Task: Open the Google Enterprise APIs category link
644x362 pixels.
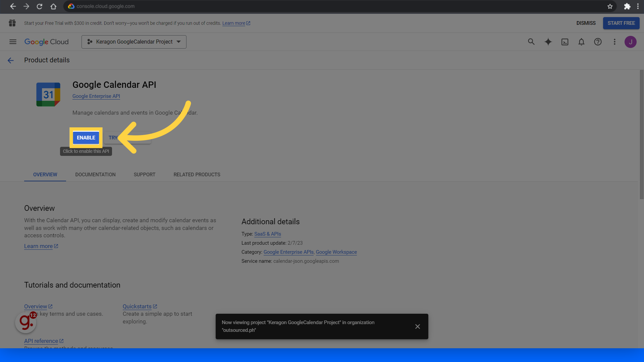Action: pyautogui.click(x=288, y=252)
